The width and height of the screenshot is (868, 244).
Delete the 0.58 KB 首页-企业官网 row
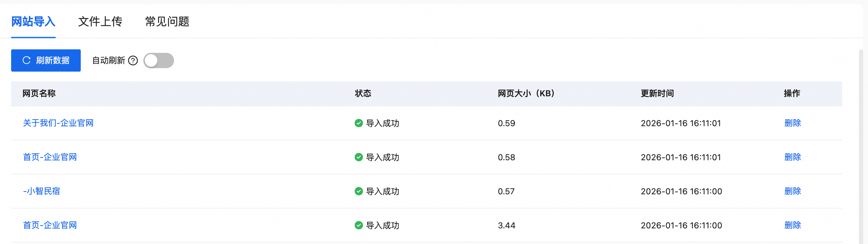[x=792, y=157]
